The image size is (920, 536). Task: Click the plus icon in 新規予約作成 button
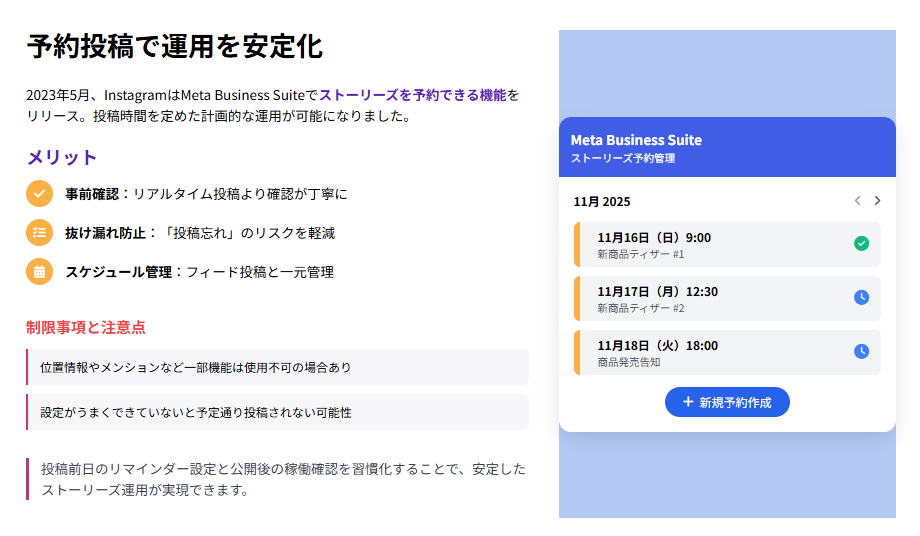688,402
